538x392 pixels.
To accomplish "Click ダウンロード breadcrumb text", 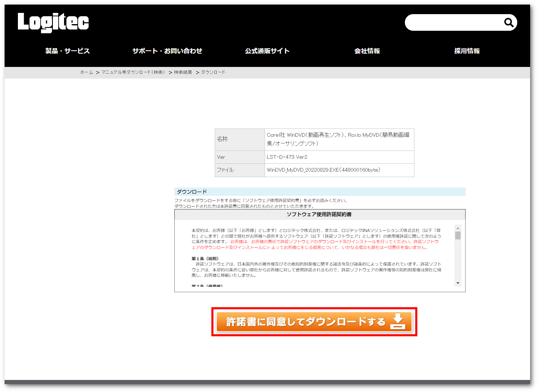I will point(213,72).
